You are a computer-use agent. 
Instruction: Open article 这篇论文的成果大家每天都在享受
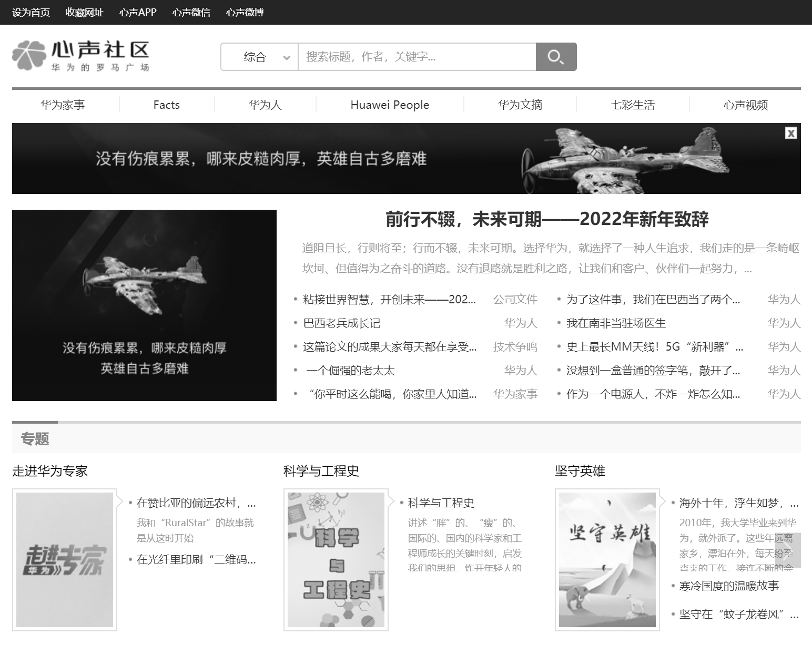tap(390, 347)
